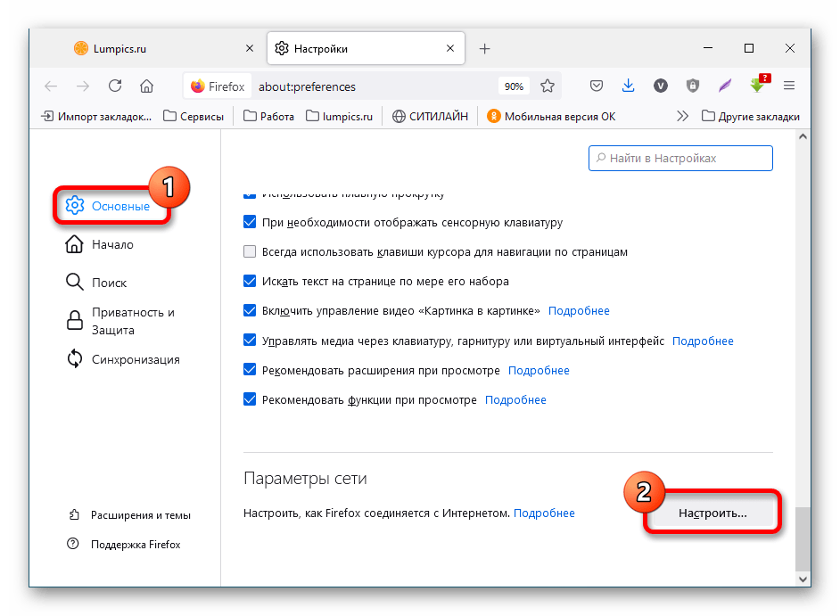Open the Начало settings category

click(x=99, y=244)
